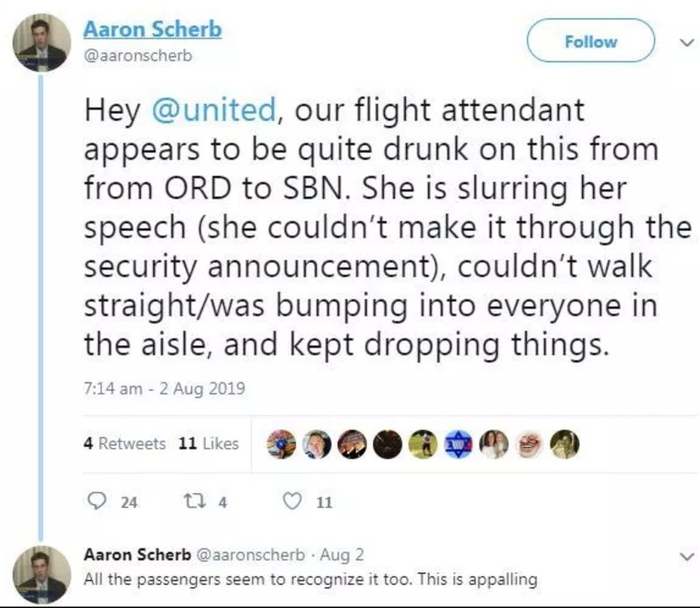This screenshot has height=608, width=700.
Task: Click the black circular liker avatar
Action: [x=388, y=444]
